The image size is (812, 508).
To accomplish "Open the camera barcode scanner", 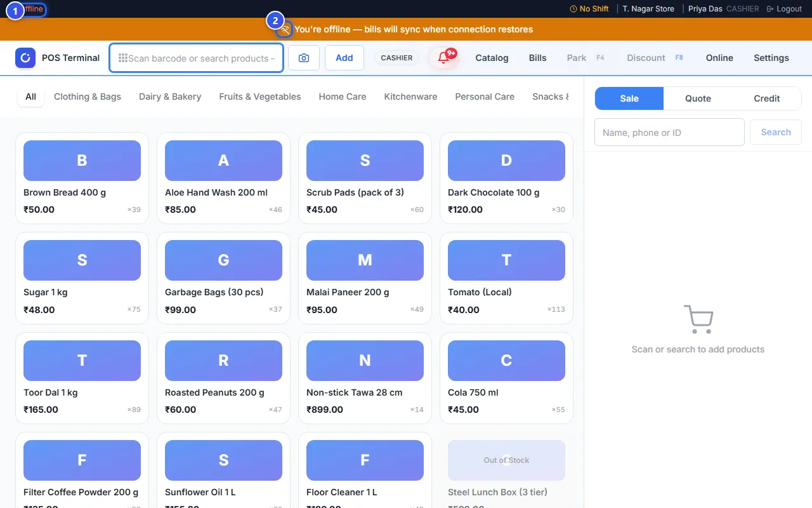I will [x=304, y=58].
